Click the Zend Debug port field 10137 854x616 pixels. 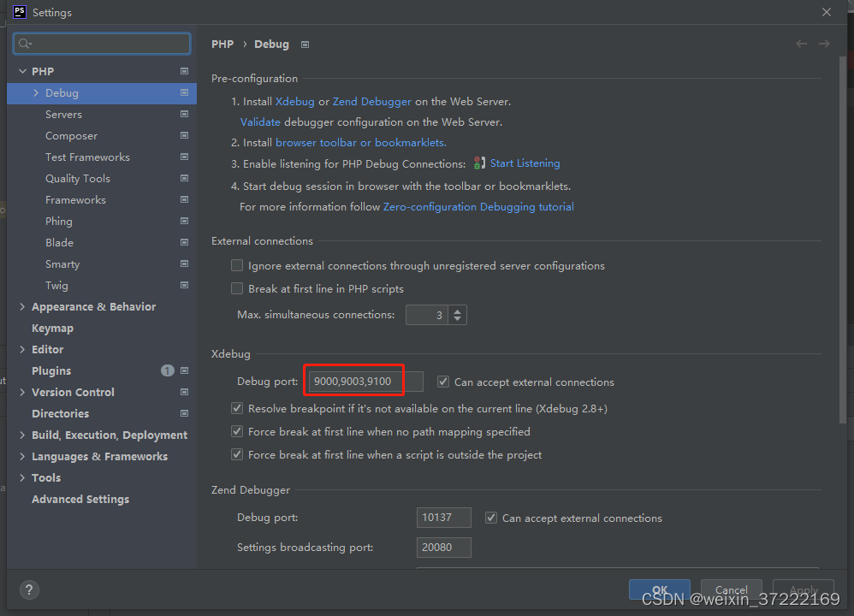[444, 518]
